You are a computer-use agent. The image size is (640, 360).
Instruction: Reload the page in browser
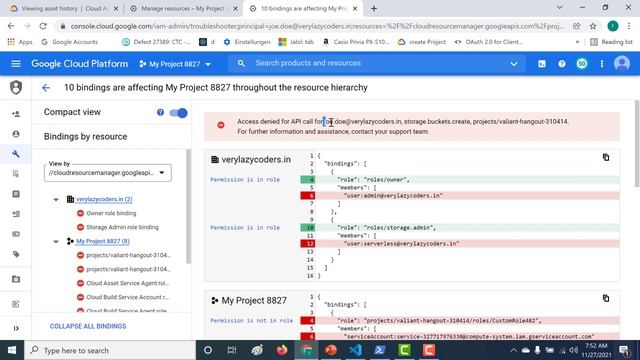coord(43,26)
